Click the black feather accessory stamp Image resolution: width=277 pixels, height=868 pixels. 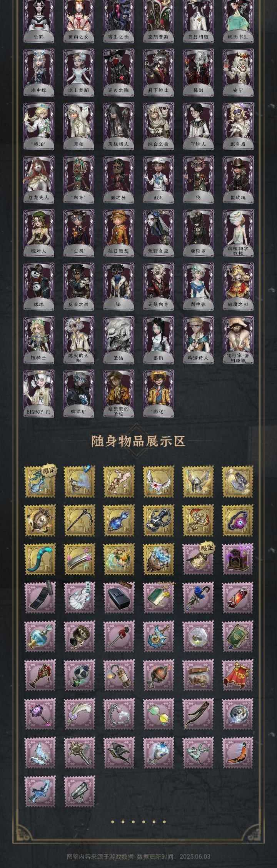[x=198, y=715]
